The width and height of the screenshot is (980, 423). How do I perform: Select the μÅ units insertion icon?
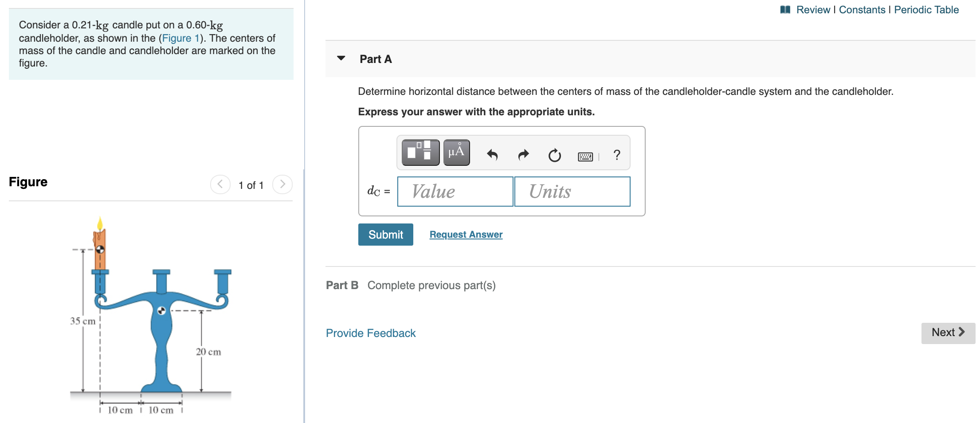457,153
